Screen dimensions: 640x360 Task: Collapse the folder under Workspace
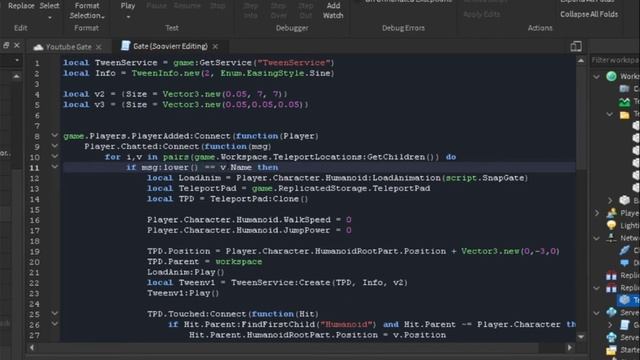(609, 114)
